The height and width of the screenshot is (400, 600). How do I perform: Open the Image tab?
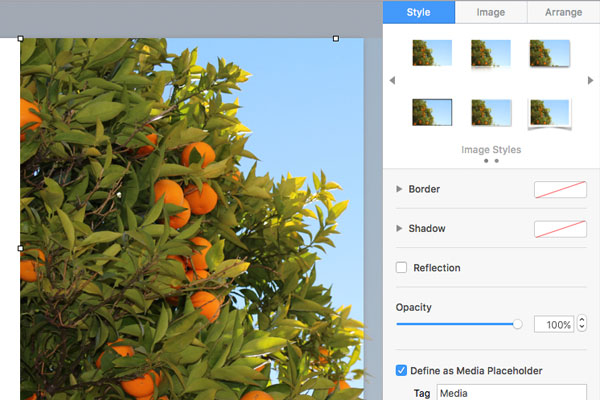491,12
